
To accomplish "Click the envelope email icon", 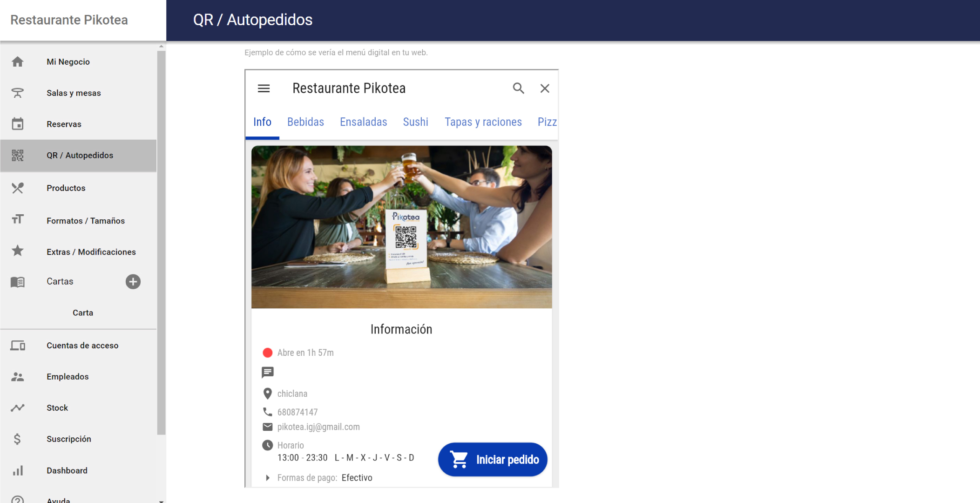I will (x=268, y=427).
